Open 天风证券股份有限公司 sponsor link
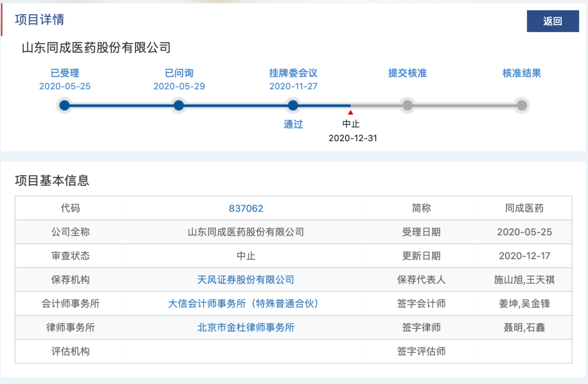The width and height of the screenshot is (588, 384). pyautogui.click(x=246, y=280)
